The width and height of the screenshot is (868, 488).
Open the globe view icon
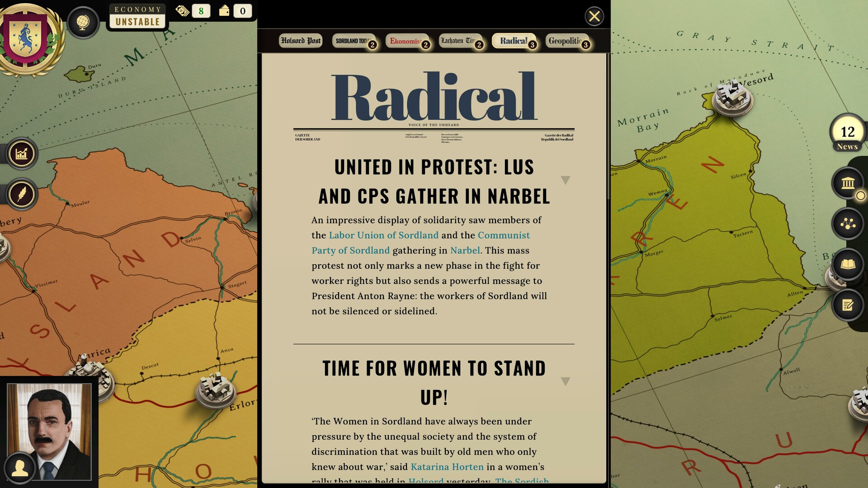(83, 23)
